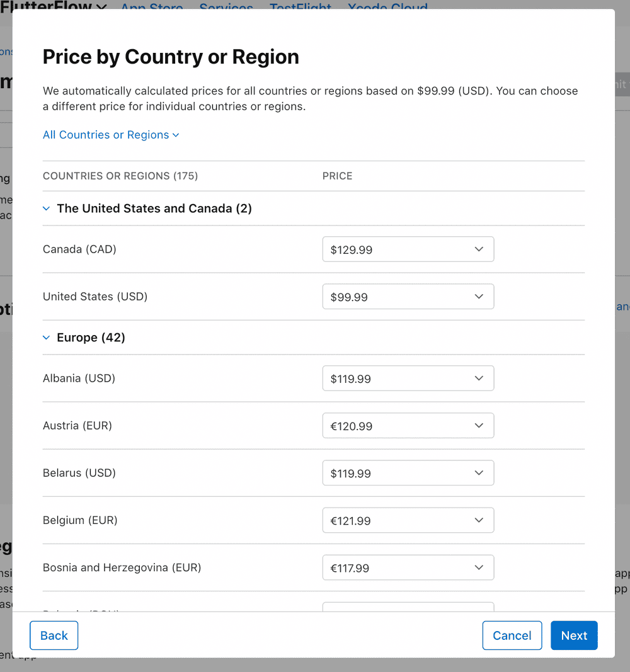Image resolution: width=630 pixels, height=672 pixels.
Task: Open the All Countries or Regions filter
Action: [x=106, y=135]
